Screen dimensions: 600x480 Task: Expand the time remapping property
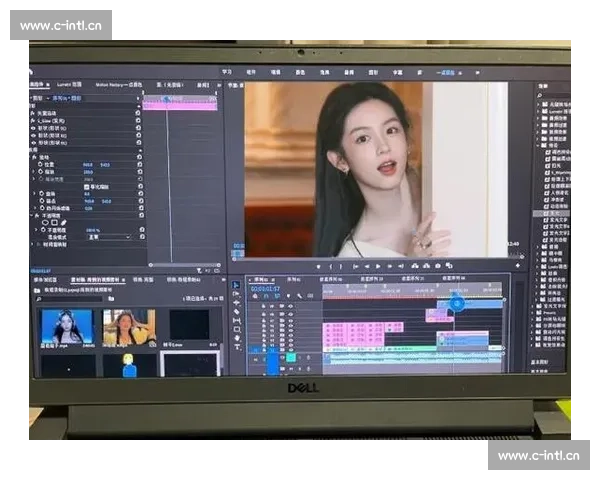[x=33, y=244]
